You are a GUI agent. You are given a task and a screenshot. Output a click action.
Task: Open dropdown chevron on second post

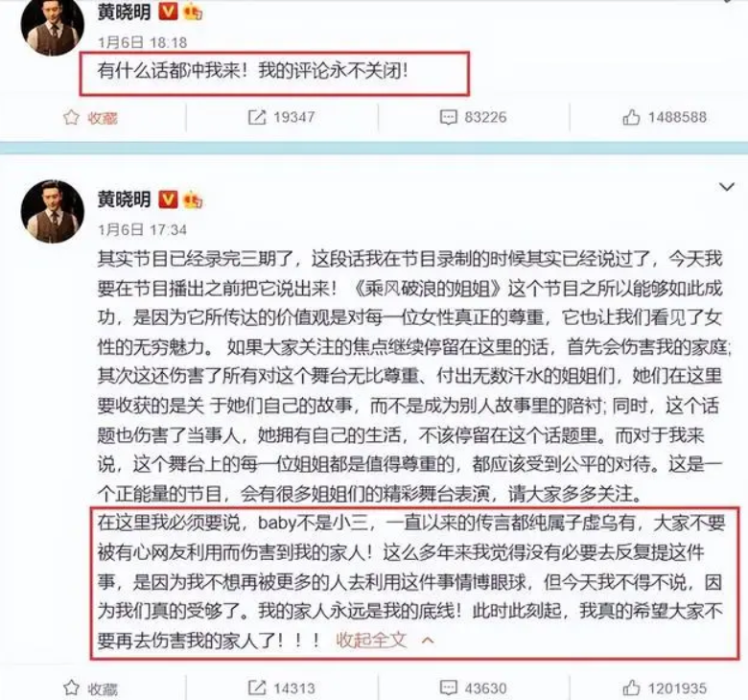727,187
